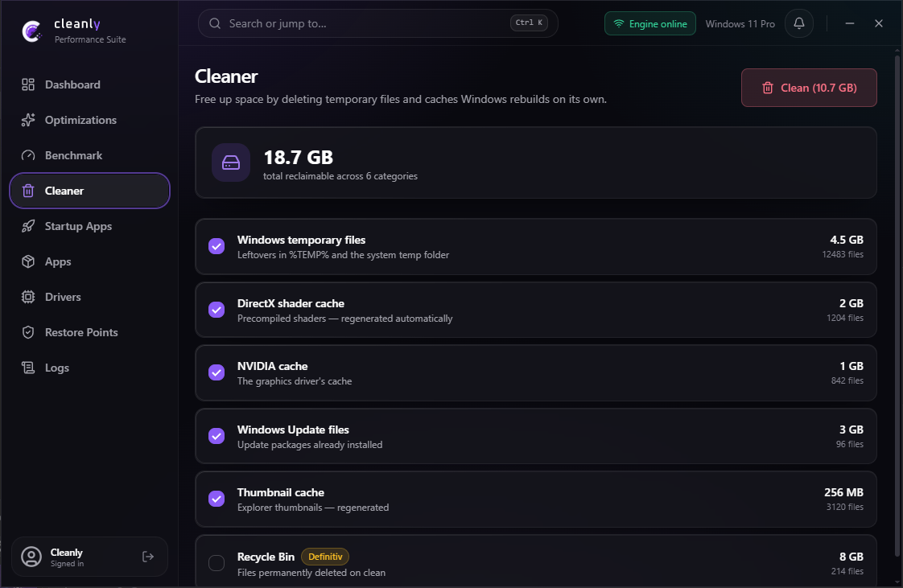Click the Clean (10.7 GB) button

[809, 88]
